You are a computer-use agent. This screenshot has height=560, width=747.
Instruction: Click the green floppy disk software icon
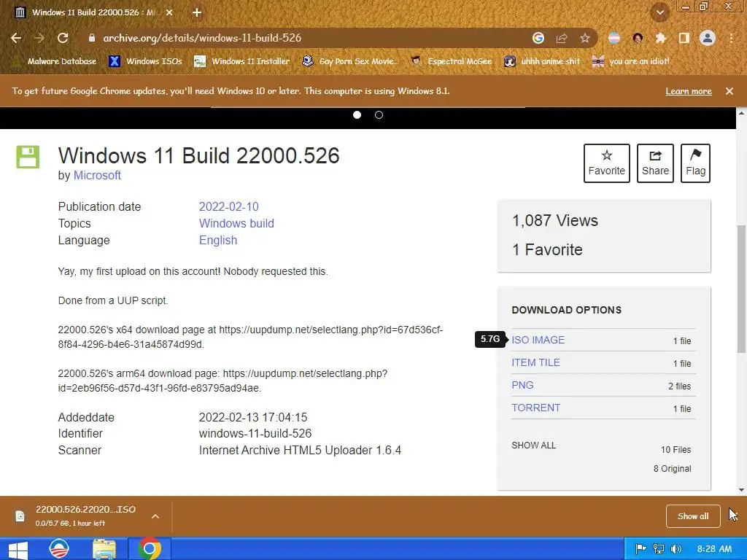pyautogui.click(x=28, y=157)
